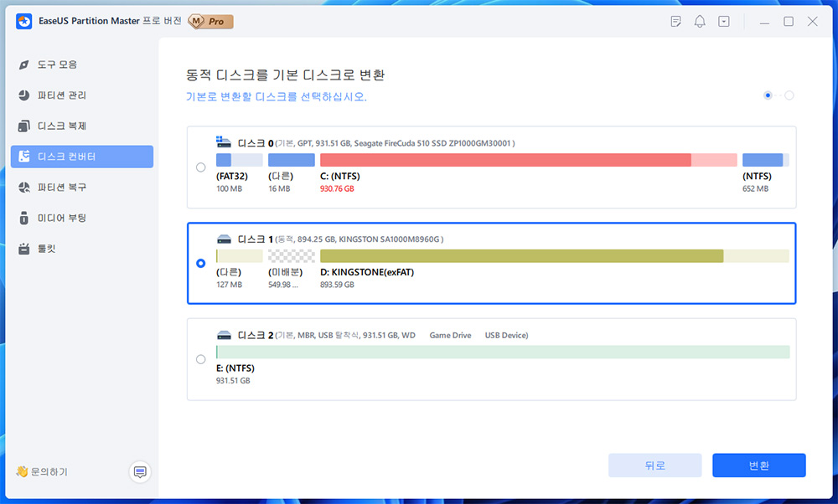Click the 디스크 1 title text
This screenshot has width=838, height=504.
[x=256, y=239]
